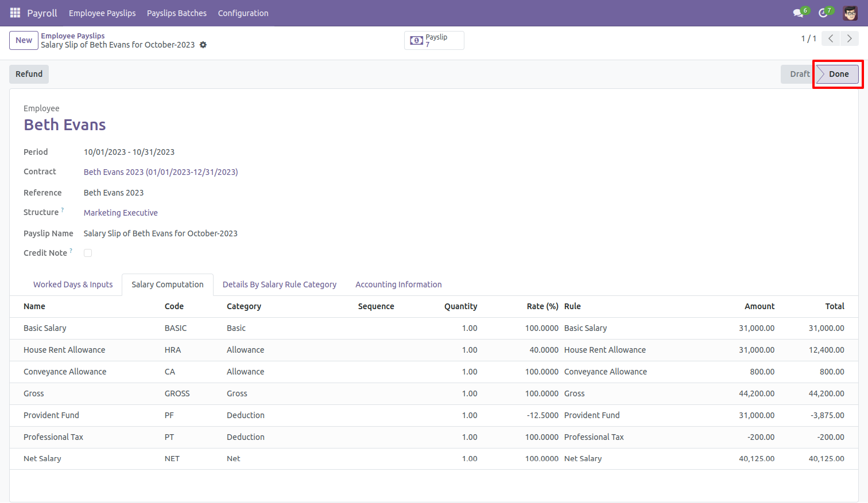Open the Accounting Information tab
Viewport: 868px width, 503px height.
[398, 284]
